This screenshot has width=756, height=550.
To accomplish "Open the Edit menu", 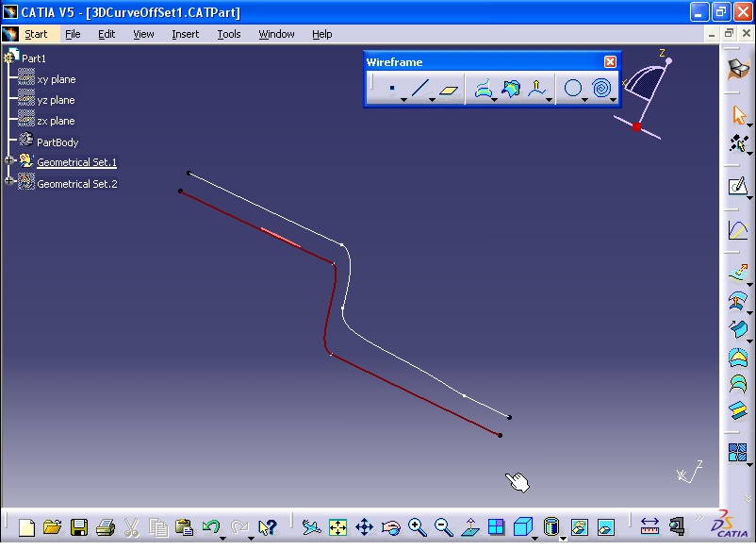I will (x=107, y=34).
